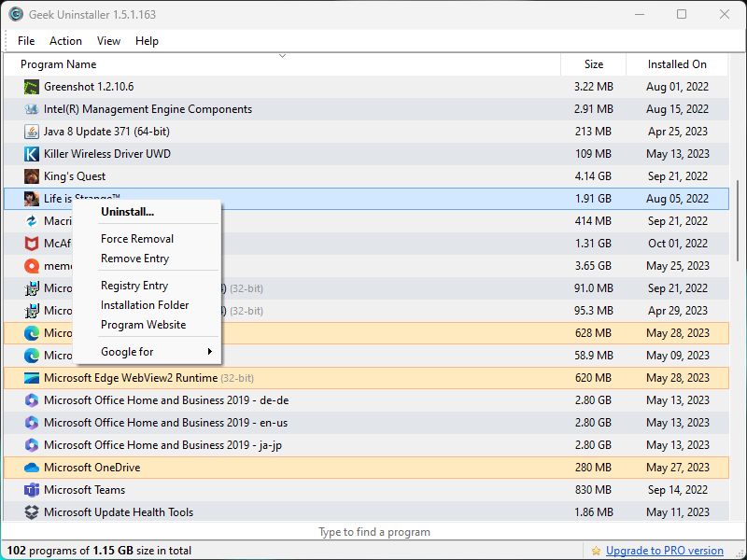Click the Upgrade to PRO version link

pyautogui.click(x=665, y=551)
